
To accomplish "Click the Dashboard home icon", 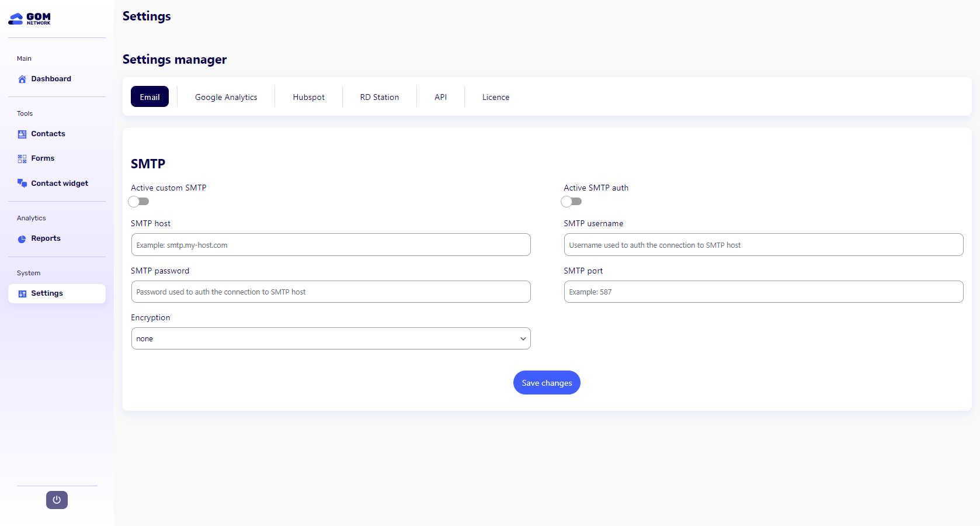I will tap(22, 79).
